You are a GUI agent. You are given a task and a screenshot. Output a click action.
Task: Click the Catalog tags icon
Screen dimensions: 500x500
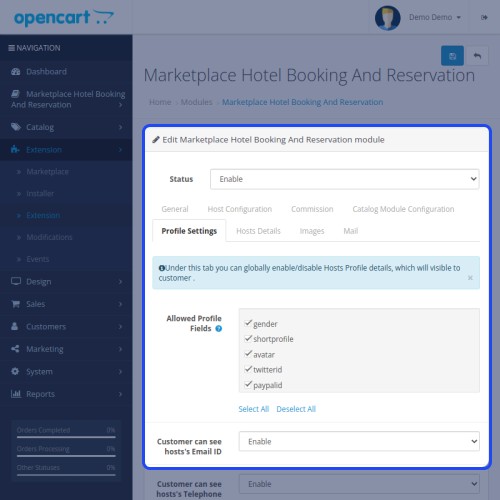[x=15, y=127]
